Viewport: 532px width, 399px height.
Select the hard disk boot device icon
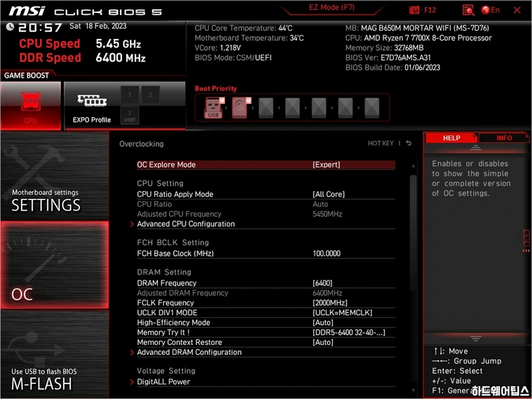[240, 108]
